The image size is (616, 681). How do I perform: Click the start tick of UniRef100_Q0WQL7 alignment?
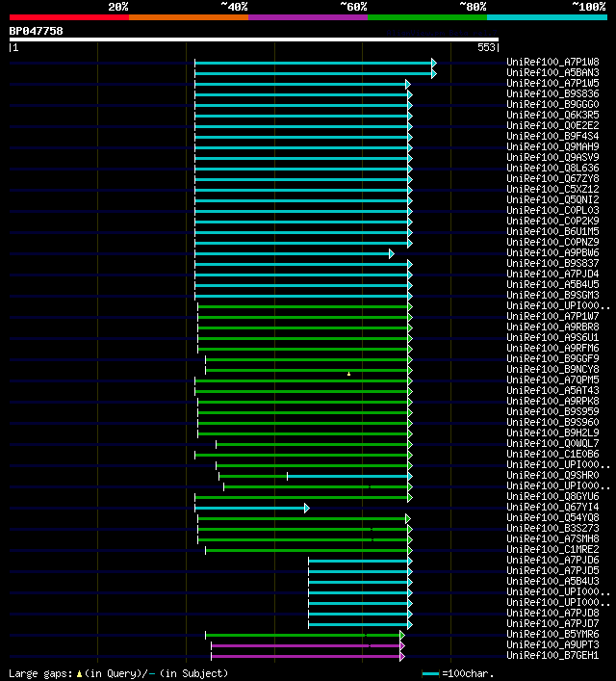tap(217, 444)
